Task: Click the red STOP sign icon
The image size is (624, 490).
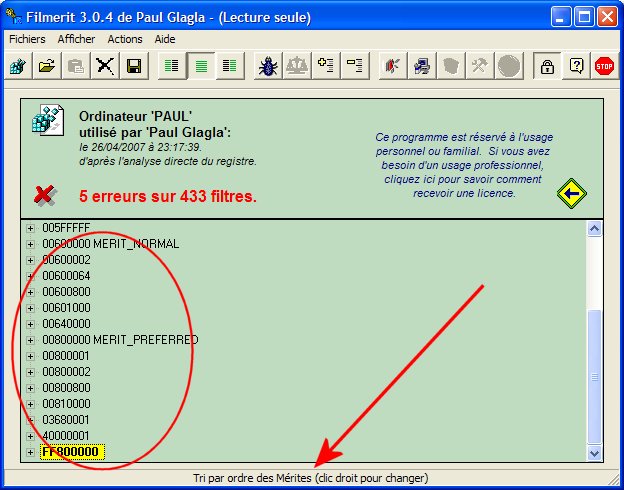Action: (604, 66)
